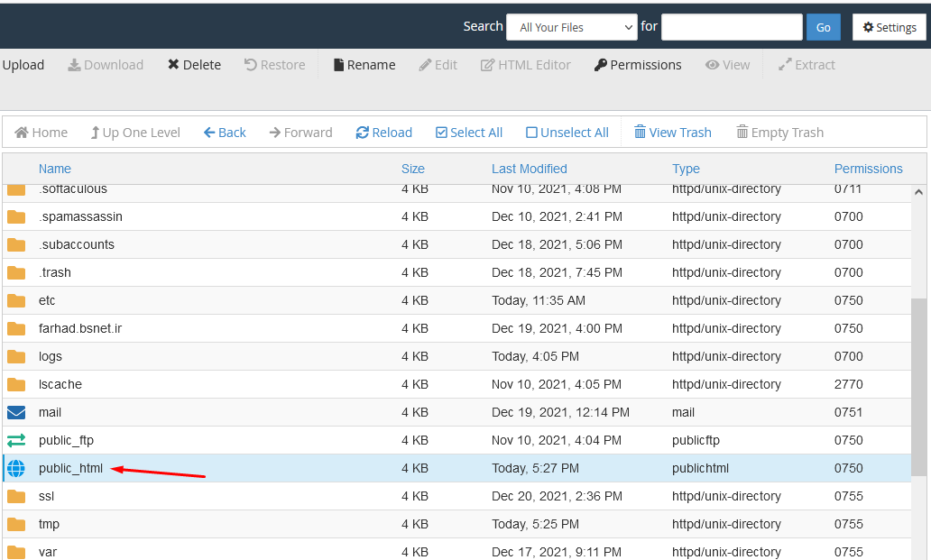Click Rename in the toolbar
931x560 pixels.
pyautogui.click(x=364, y=65)
